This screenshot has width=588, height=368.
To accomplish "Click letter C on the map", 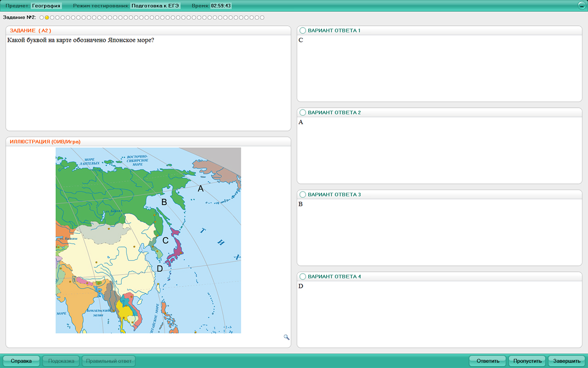I will (166, 240).
